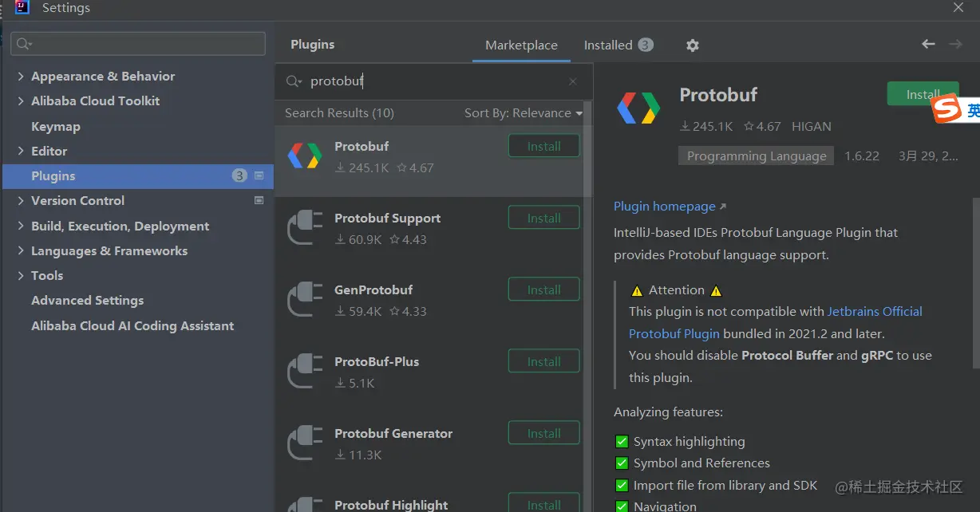Expand Alibaba Cloud Toolkit settings
The image size is (980, 512).
[20, 101]
